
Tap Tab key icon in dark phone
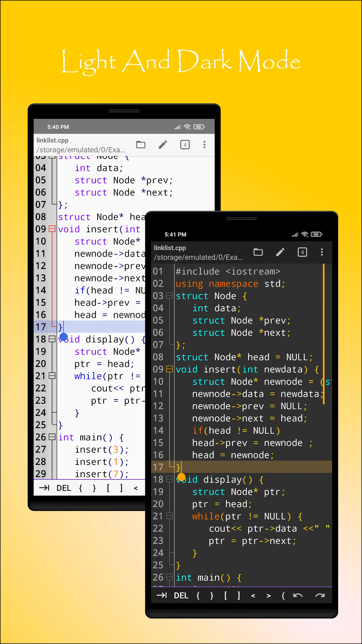coord(162,595)
